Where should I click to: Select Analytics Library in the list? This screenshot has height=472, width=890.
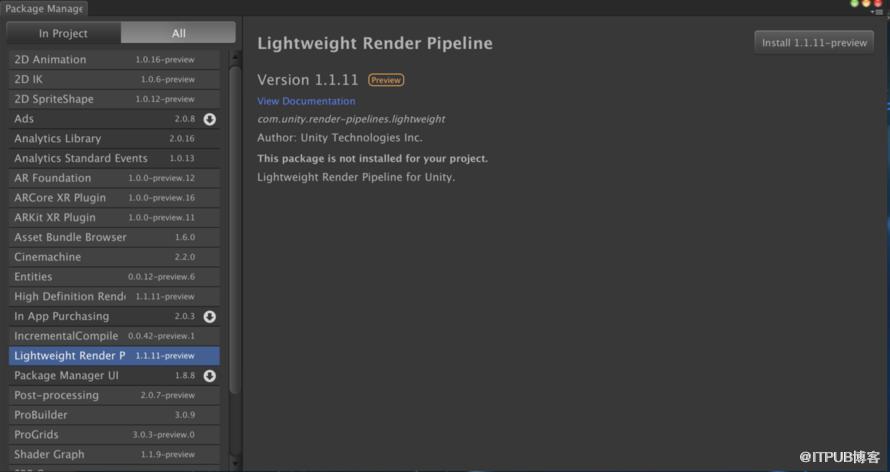click(114, 138)
